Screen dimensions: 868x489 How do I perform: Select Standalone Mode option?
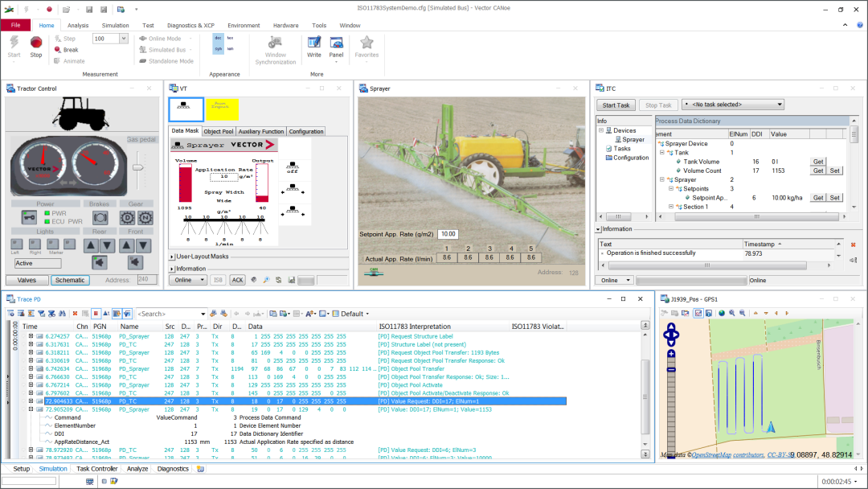tap(166, 61)
